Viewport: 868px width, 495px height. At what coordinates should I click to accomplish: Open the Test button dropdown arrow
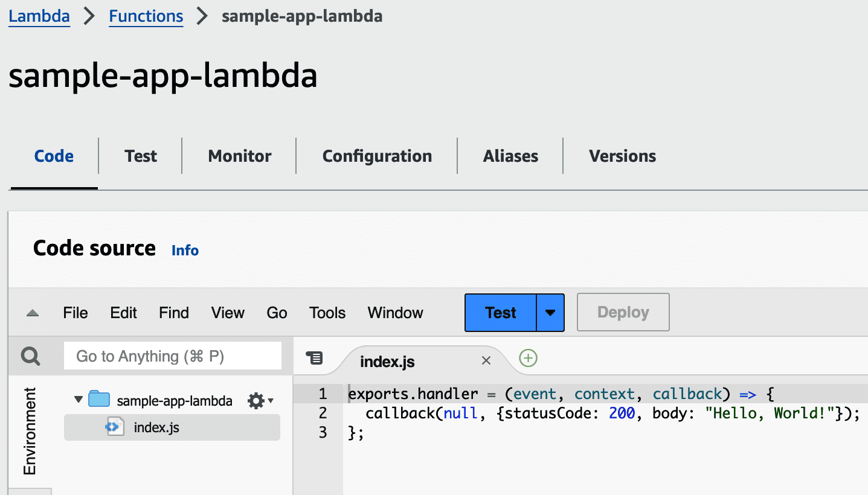550,313
